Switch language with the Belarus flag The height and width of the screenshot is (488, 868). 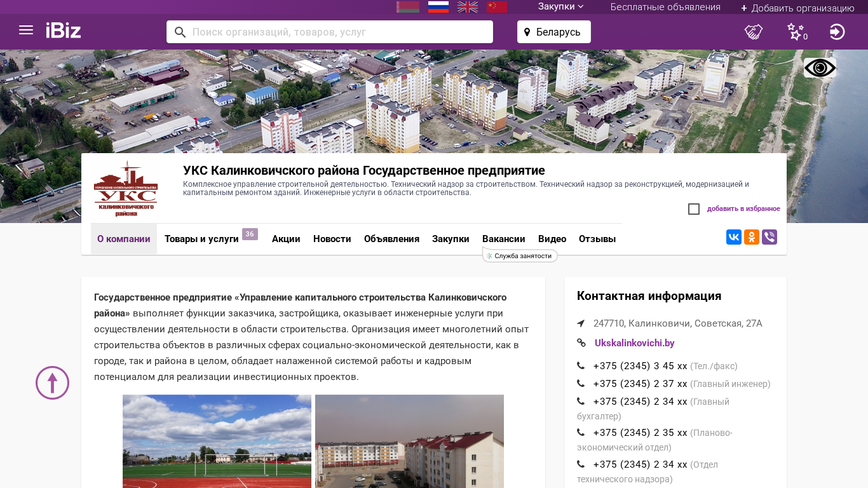pos(408,7)
